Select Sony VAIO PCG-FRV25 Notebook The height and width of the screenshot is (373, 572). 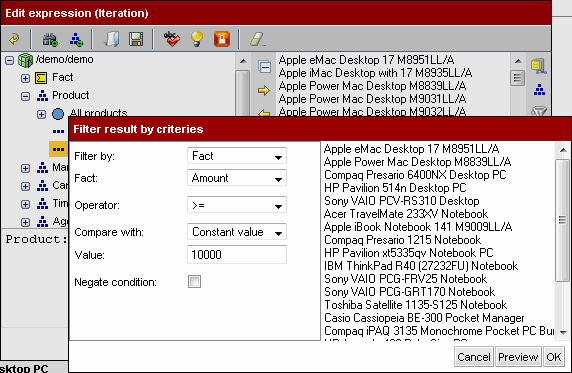click(405, 279)
